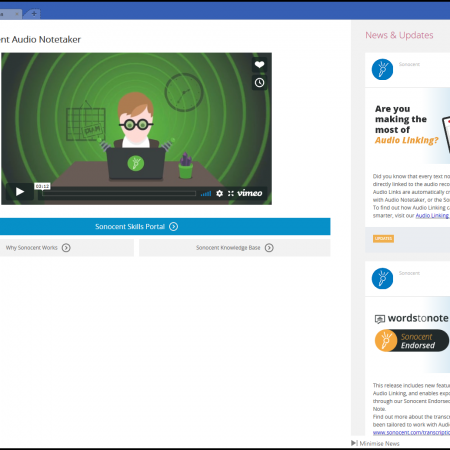Click the wordstonote speech-bubble logo icon

(x=380, y=319)
